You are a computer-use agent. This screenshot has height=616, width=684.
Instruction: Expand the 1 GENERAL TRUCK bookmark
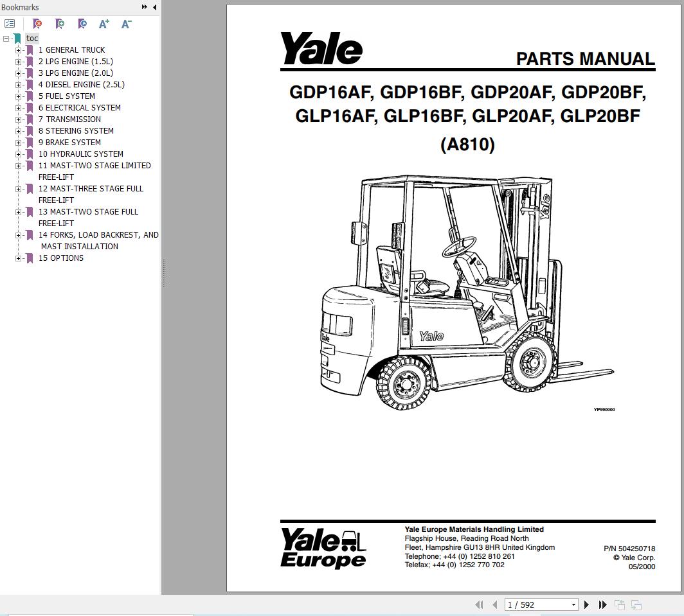18,50
